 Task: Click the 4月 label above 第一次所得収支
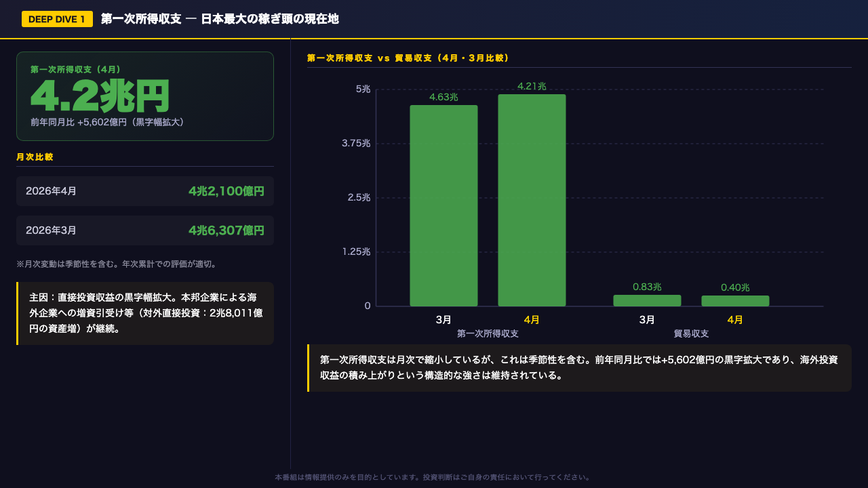click(532, 319)
